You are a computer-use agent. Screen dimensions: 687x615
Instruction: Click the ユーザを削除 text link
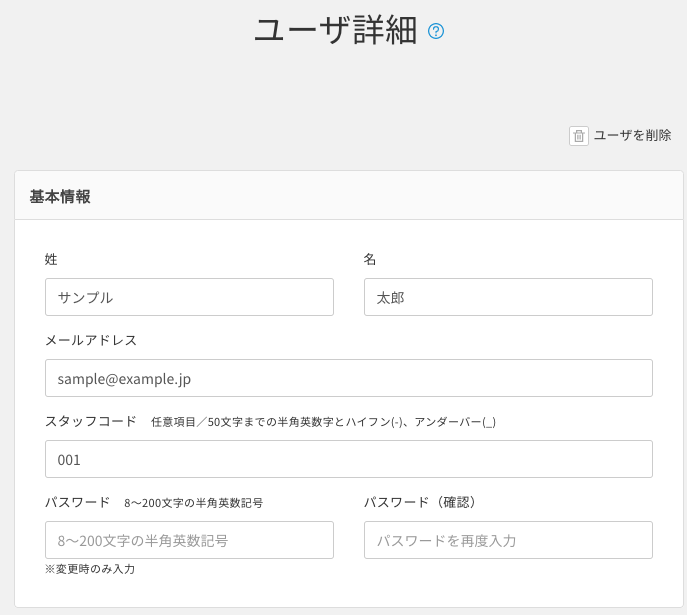(632, 136)
